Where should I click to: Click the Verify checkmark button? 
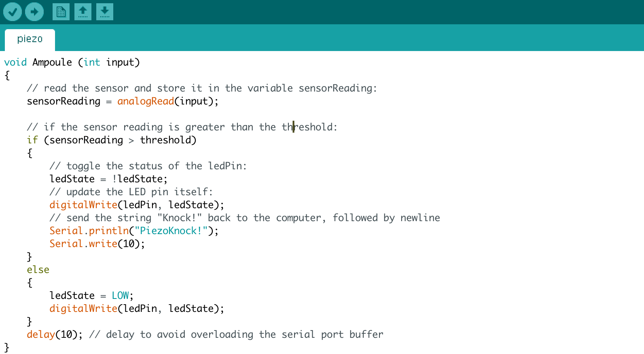pyautogui.click(x=13, y=12)
